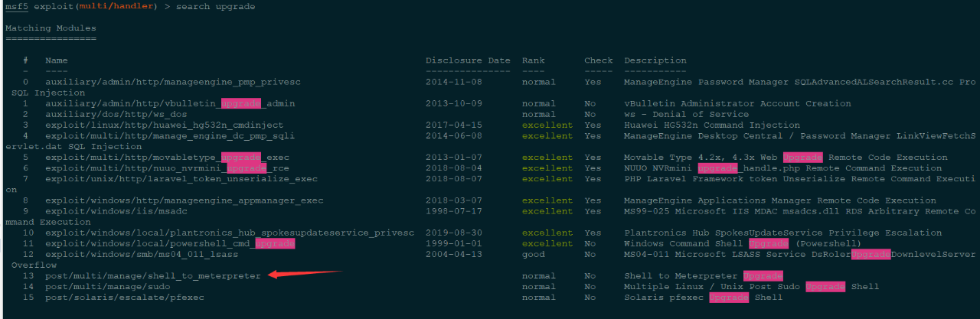
Task: Click the post/solaris/escalate/pfexec module path
Action: pos(124,297)
